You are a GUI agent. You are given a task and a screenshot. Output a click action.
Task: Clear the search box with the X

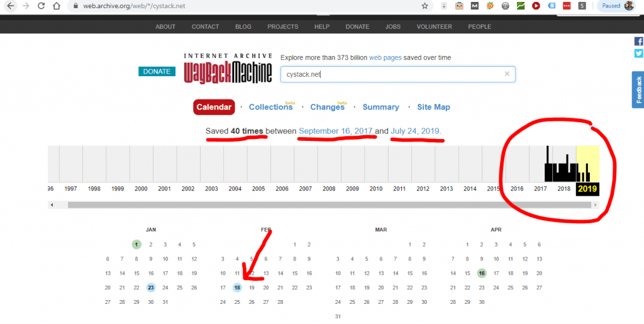pyautogui.click(x=507, y=74)
